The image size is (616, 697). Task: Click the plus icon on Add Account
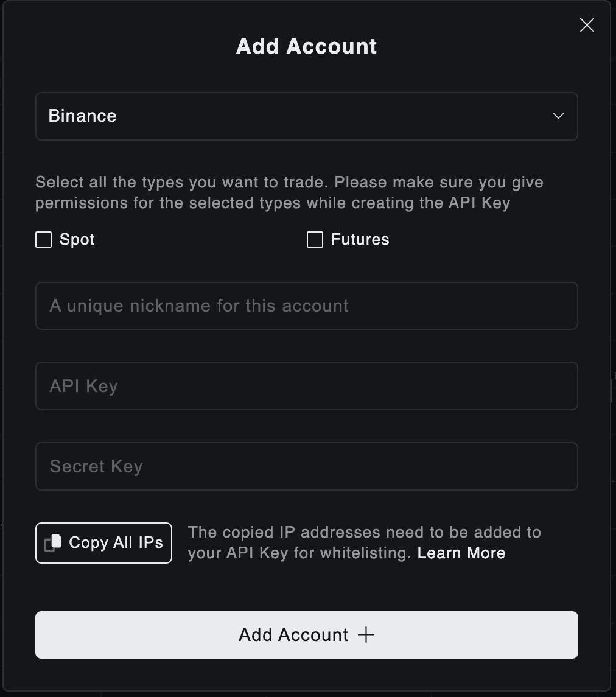366,635
